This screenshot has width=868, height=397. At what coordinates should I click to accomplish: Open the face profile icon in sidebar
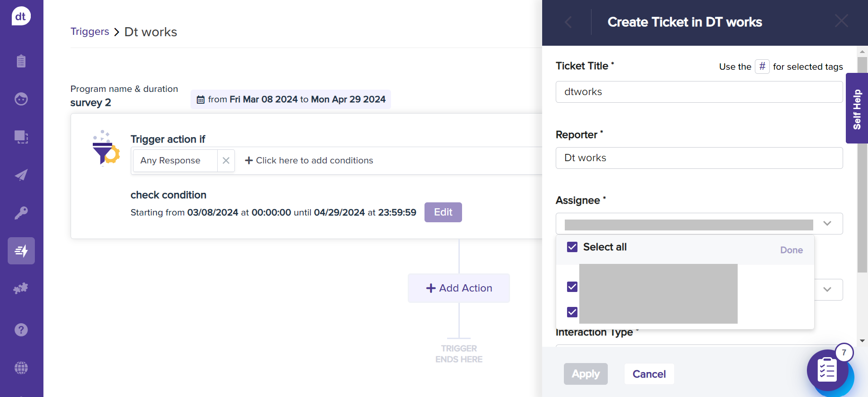click(21, 99)
